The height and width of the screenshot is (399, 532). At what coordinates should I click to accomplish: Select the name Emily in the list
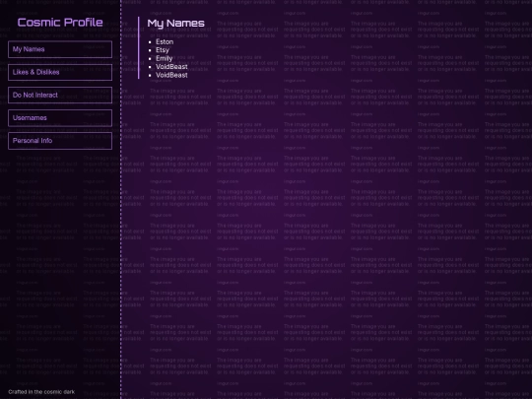165,58
